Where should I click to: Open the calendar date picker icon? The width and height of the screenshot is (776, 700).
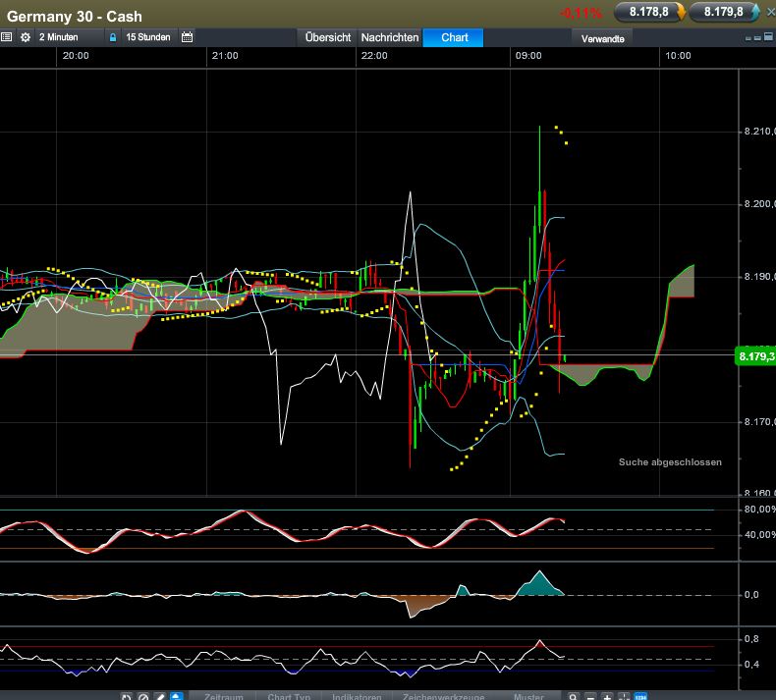(x=187, y=37)
